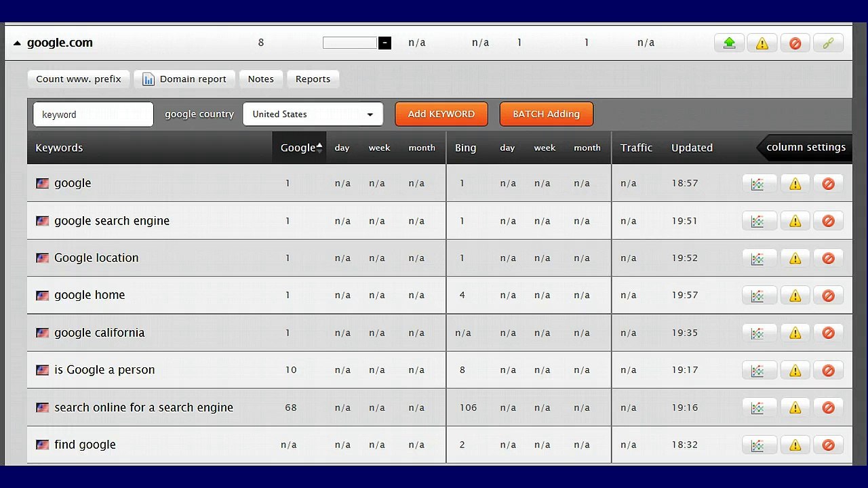Viewport: 868px width, 488px height.
Task: Delete 'search online for a search engine' keyword
Action: click(x=828, y=407)
